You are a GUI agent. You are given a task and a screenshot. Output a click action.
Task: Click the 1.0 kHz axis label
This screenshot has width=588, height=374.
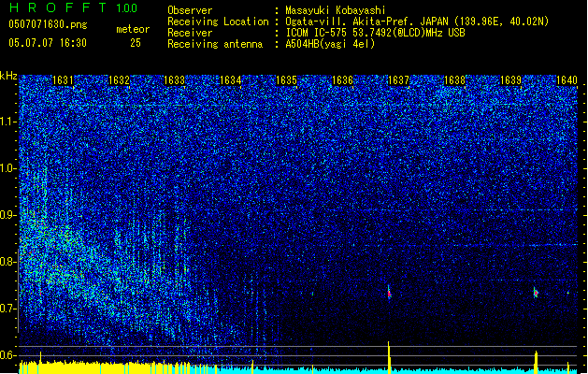click(8, 168)
